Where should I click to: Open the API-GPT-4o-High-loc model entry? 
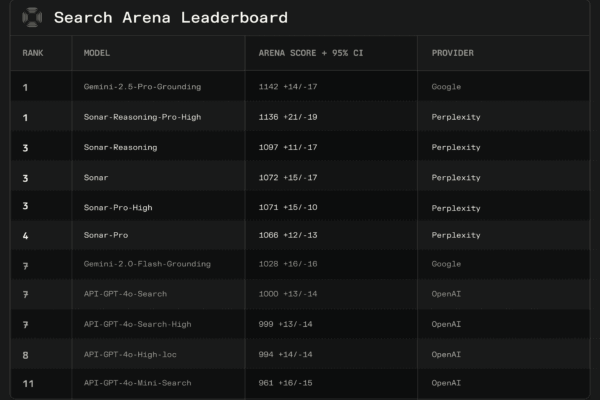(130, 354)
